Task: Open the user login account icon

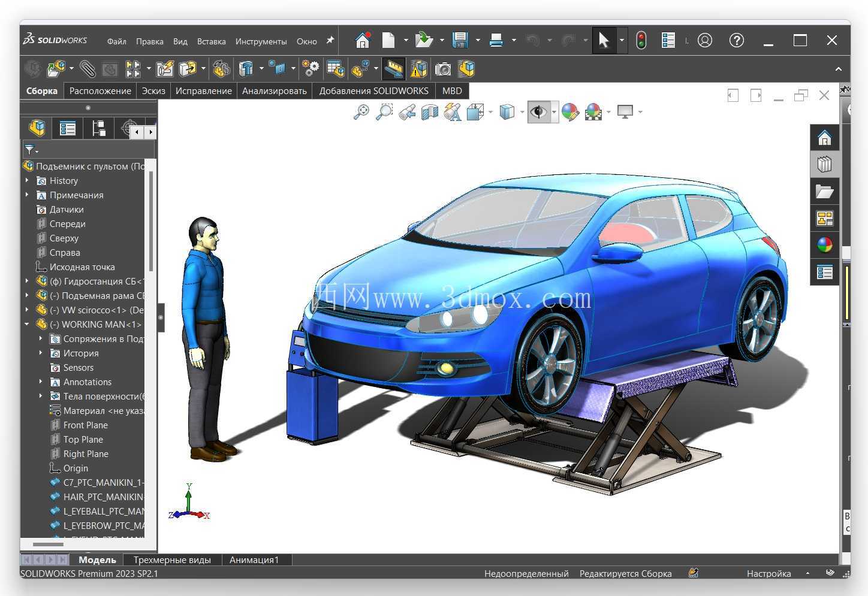Action: click(705, 40)
